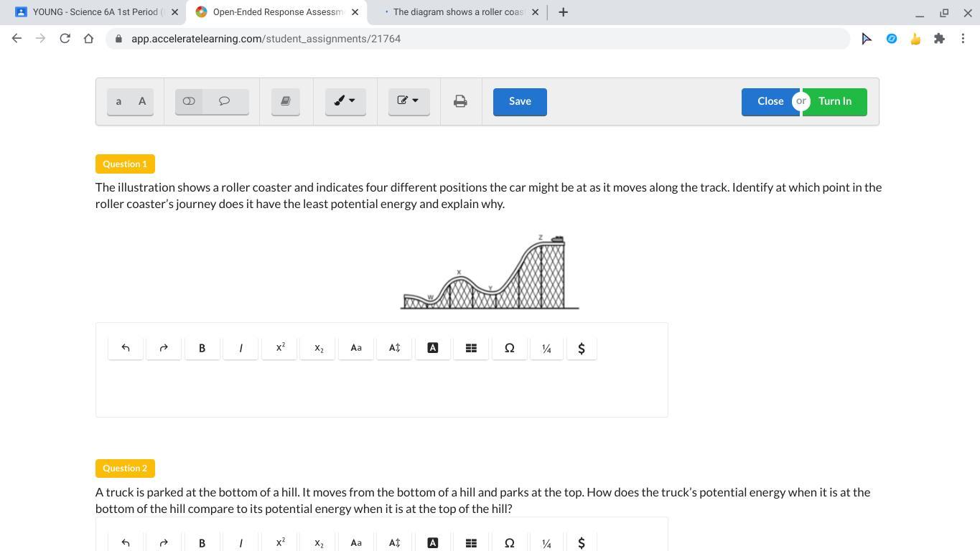
Task: Toggle italic in Question 1 editor
Action: 241,348
